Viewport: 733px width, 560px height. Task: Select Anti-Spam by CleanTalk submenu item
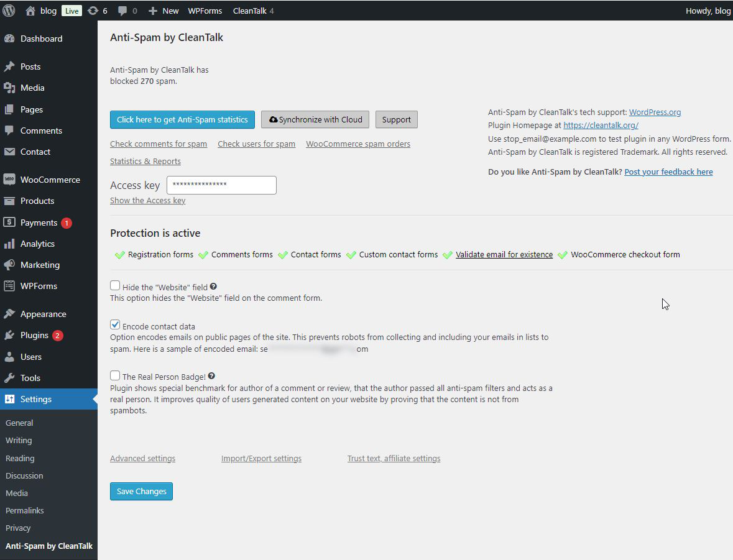[49, 546]
